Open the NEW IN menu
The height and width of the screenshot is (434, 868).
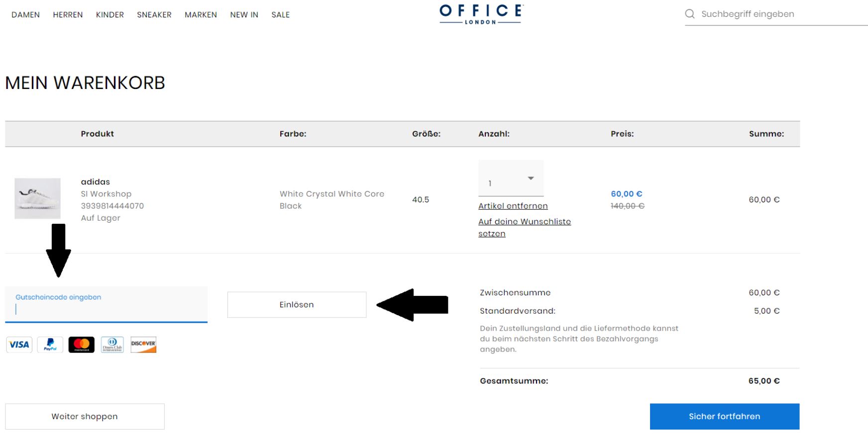(x=244, y=15)
